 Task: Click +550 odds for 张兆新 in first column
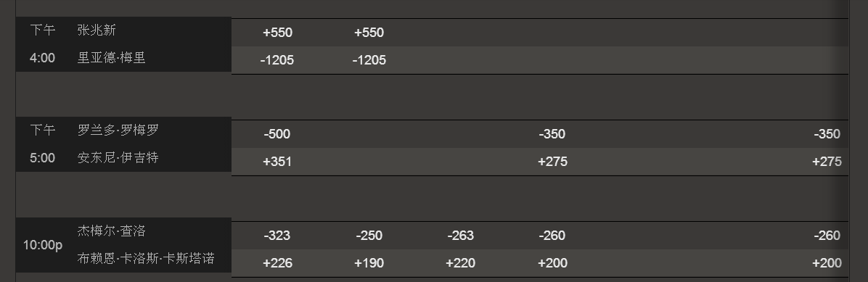277,33
